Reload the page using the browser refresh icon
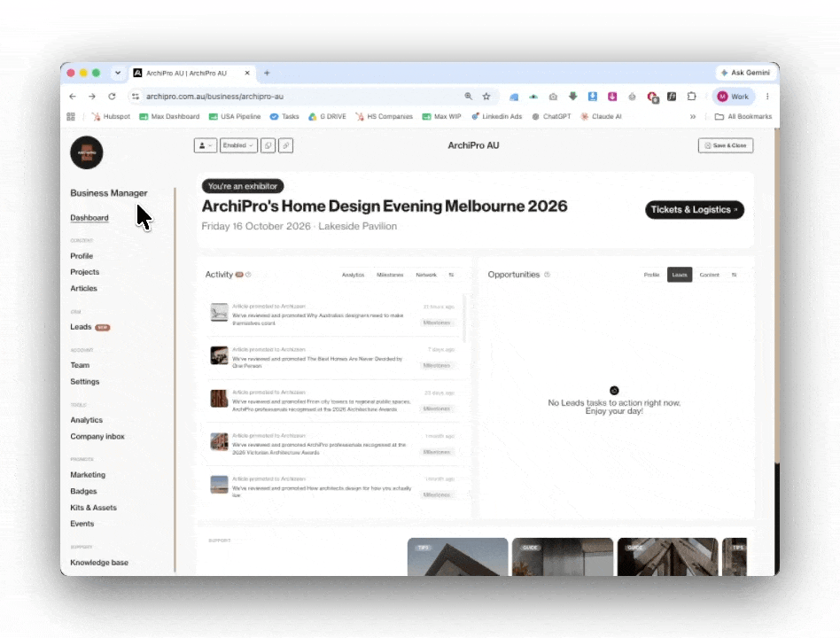The image size is (840, 638). pos(112,97)
